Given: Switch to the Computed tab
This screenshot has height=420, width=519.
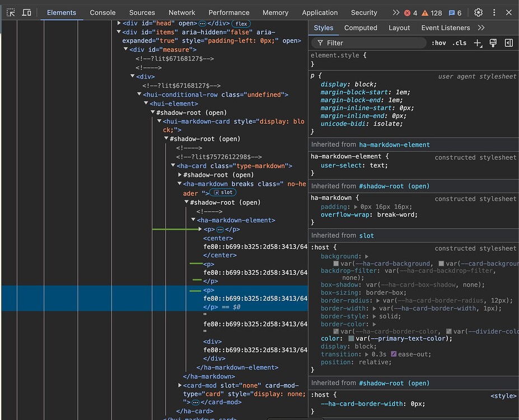Looking at the screenshot, I should coord(361,27).
